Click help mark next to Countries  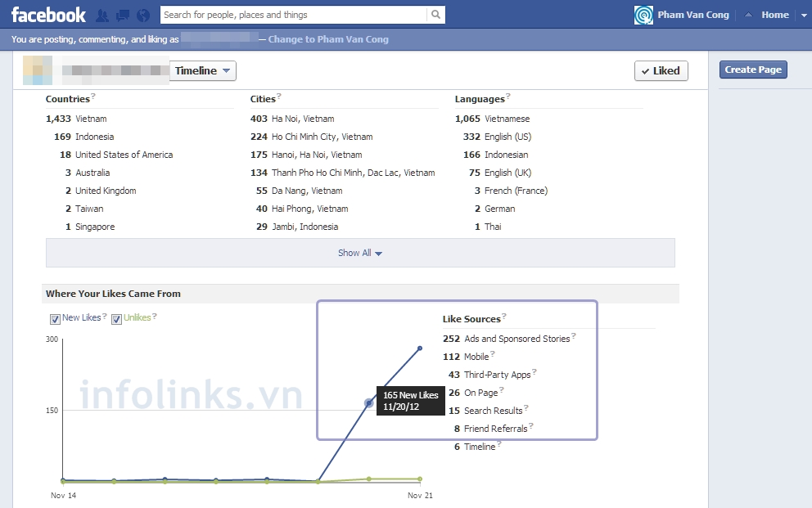93,96
